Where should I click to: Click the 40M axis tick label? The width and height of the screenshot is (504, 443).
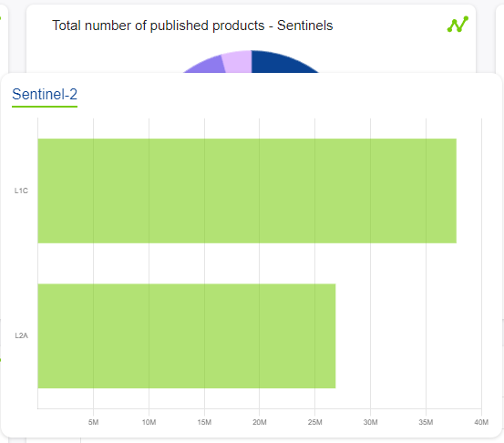(x=481, y=422)
